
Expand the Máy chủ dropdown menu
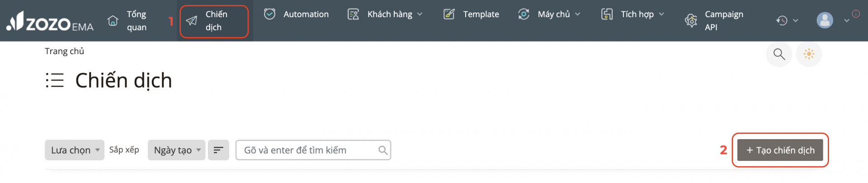[549, 14]
